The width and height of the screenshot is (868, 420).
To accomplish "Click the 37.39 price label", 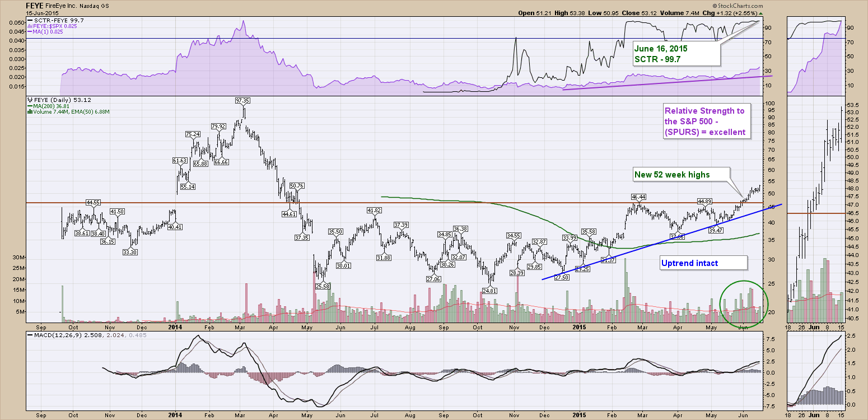I will click(x=401, y=225).
